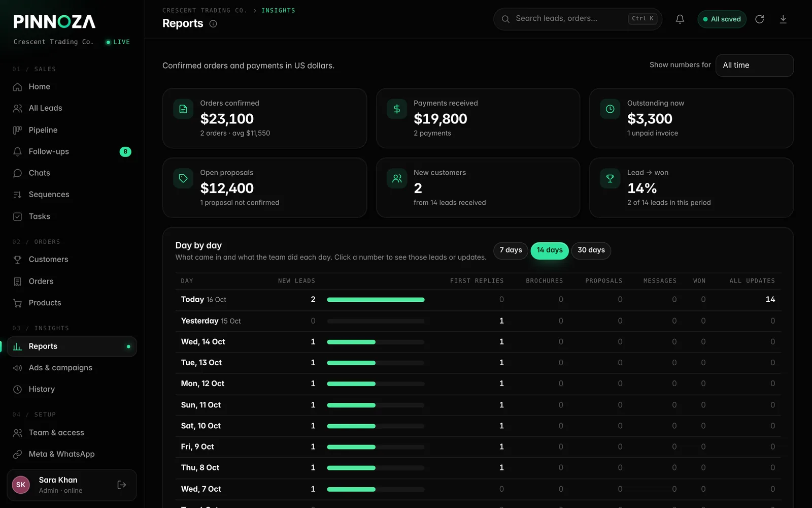Click the PINNOZA logo
812x508 pixels.
click(x=54, y=22)
